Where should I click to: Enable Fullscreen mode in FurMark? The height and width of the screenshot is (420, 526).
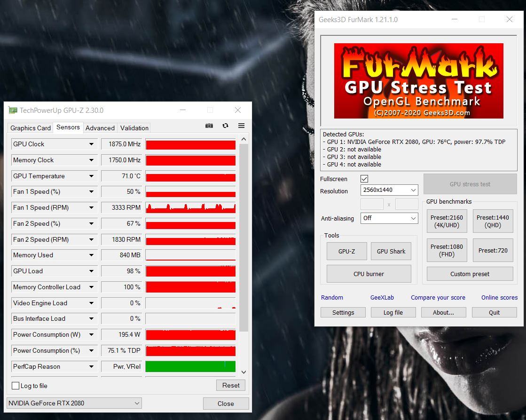pyautogui.click(x=364, y=179)
